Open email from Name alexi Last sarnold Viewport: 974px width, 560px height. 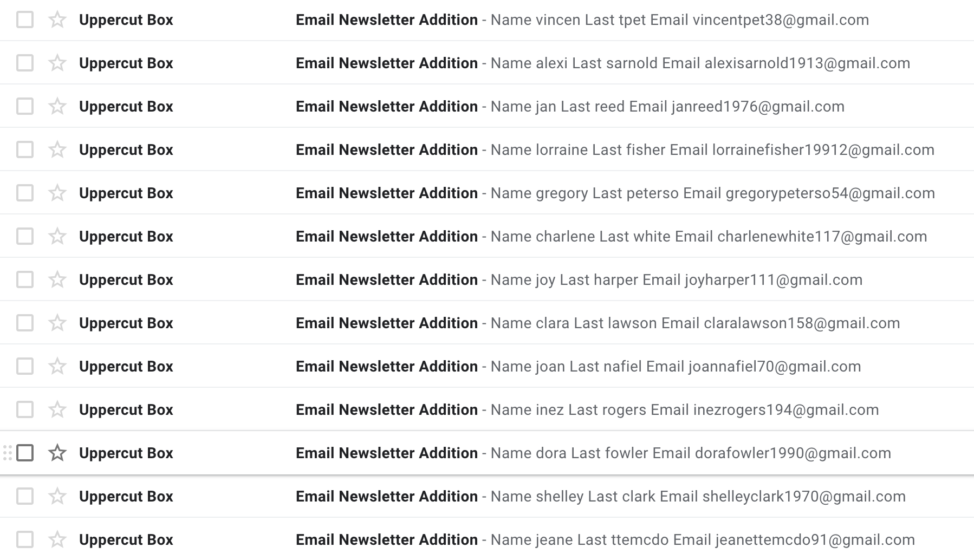click(x=487, y=63)
